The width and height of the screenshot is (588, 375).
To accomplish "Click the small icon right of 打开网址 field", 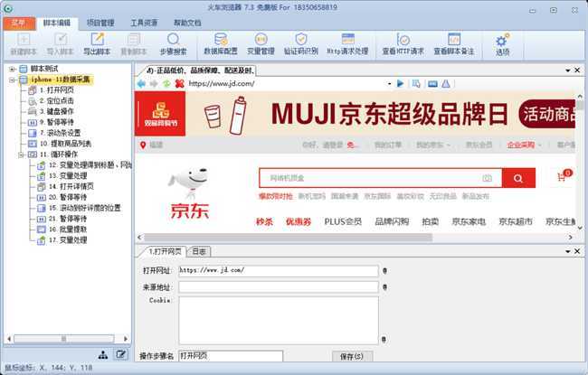I will pos(384,270).
